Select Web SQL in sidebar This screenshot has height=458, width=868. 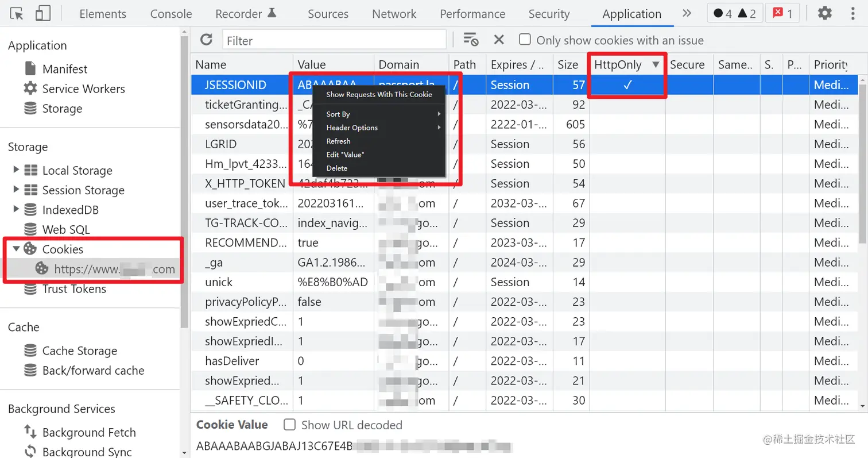tap(65, 229)
